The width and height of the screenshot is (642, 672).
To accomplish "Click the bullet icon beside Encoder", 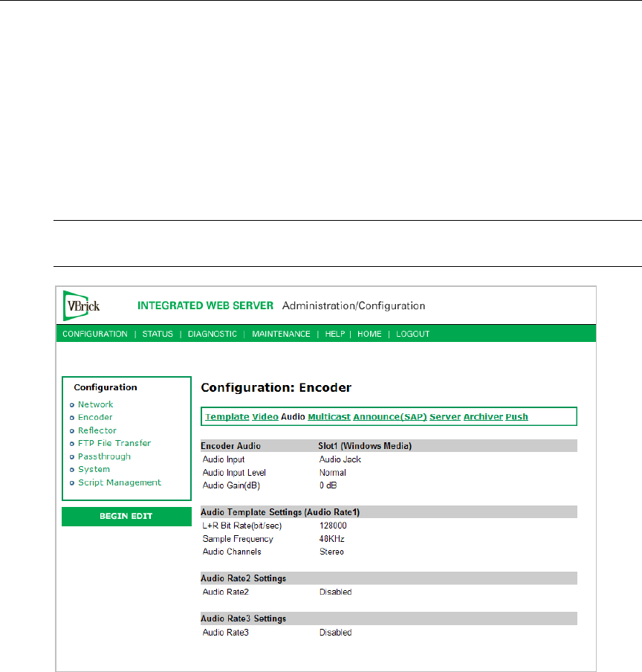I will point(72,418).
